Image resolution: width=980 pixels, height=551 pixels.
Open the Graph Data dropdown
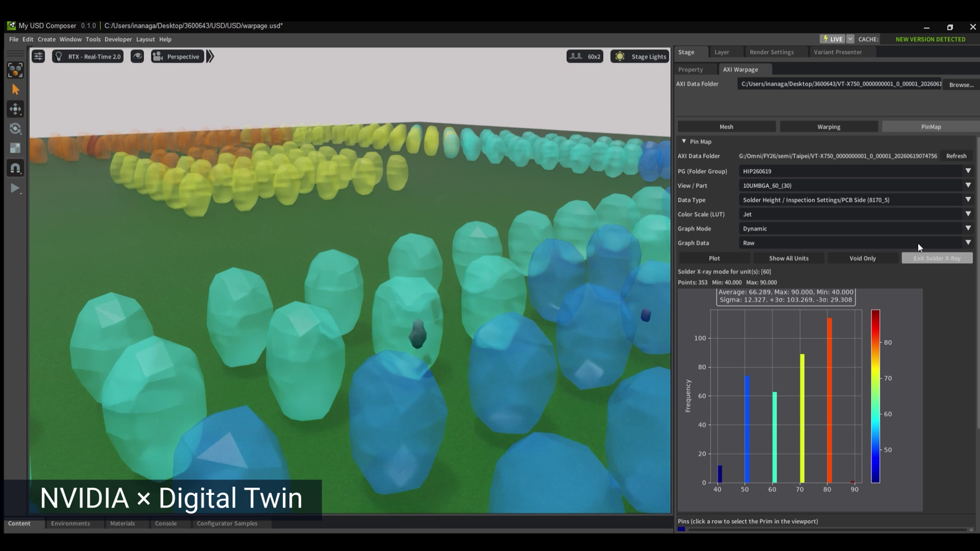(x=856, y=243)
